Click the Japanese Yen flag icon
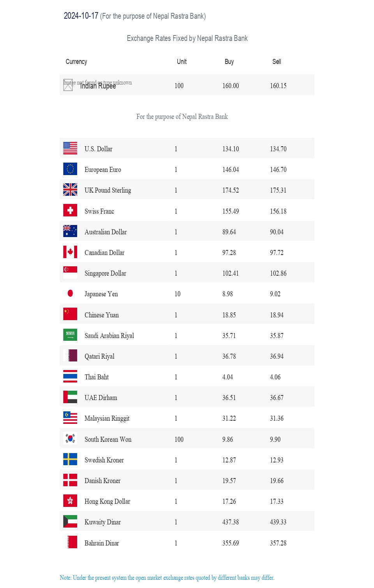This screenshot has width=374, height=588. [x=70, y=293]
